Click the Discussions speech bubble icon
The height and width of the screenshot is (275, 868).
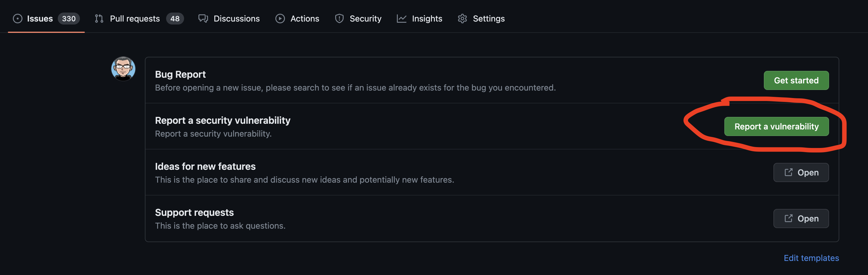(x=204, y=19)
